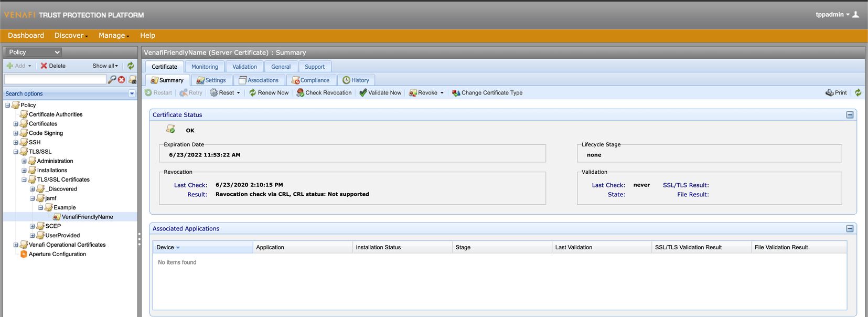The width and height of the screenshot is (868, 317).
Task: Open the Dashboard menu item
Action: [26, 35]
